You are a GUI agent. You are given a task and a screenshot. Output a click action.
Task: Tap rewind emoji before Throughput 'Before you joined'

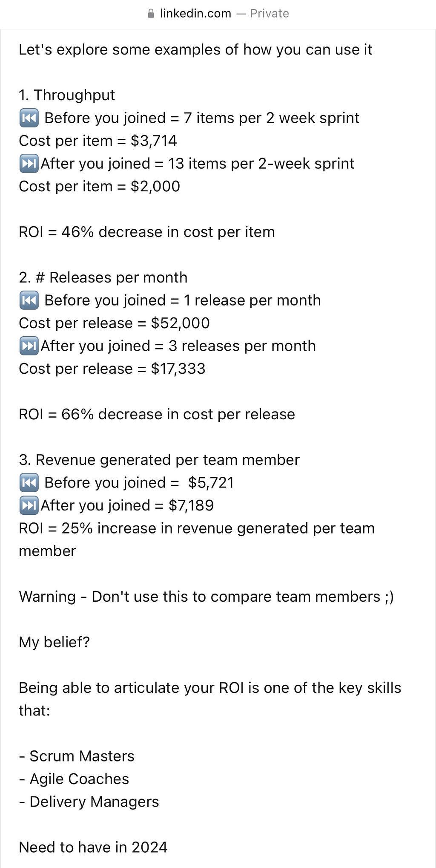coord(29,118)
